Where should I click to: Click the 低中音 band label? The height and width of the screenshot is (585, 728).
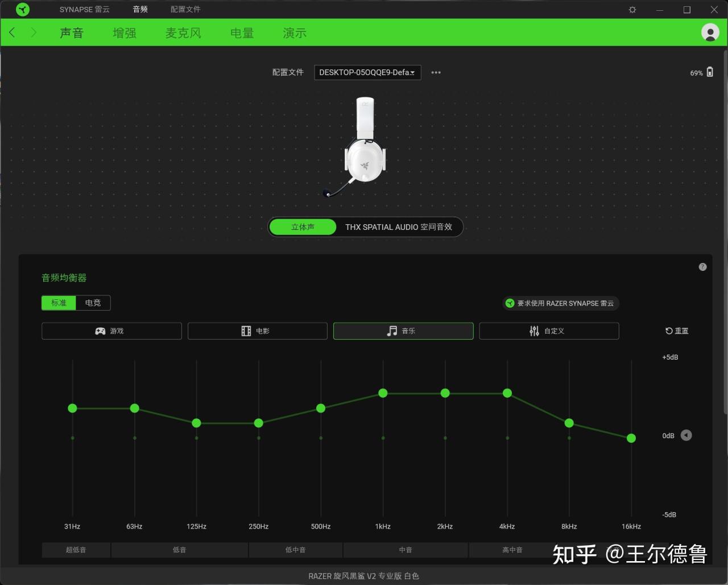click(x=296, y=550)
